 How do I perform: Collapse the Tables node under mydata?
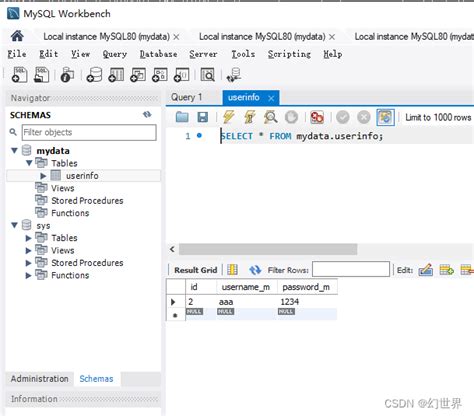29,163
